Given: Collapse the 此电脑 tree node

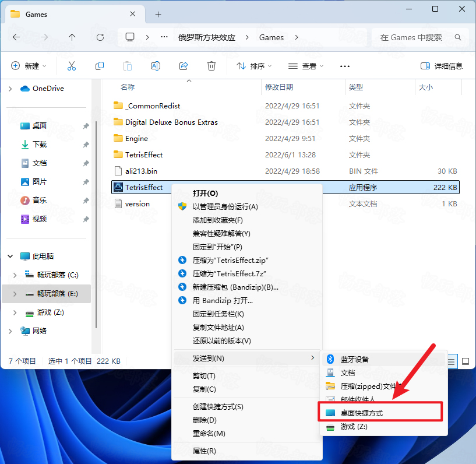Looking at the screenshot, I should (10, 256).
